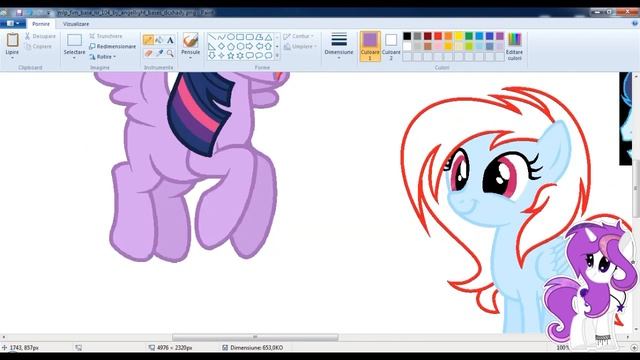Choose the Right triangle shape

tap(212, 46)
